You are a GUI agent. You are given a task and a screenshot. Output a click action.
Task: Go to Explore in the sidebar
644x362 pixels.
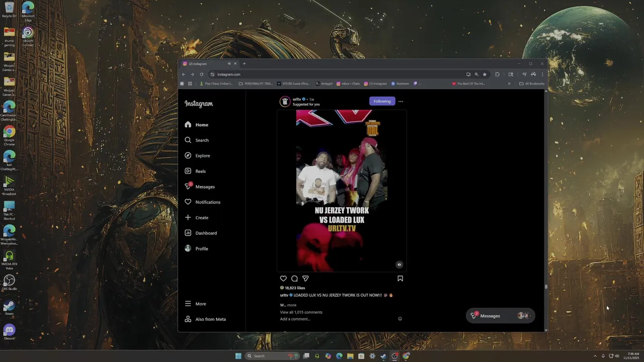coord(197,156)
